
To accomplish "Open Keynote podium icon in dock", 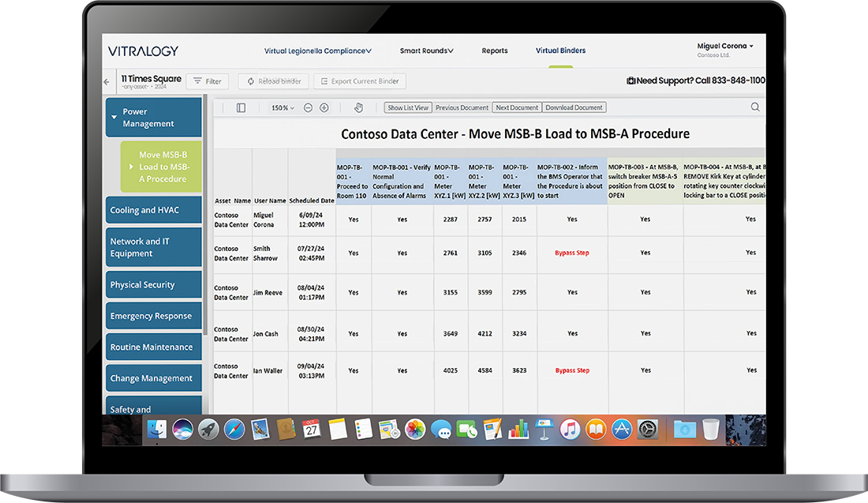I will click(x=544, y=430).
